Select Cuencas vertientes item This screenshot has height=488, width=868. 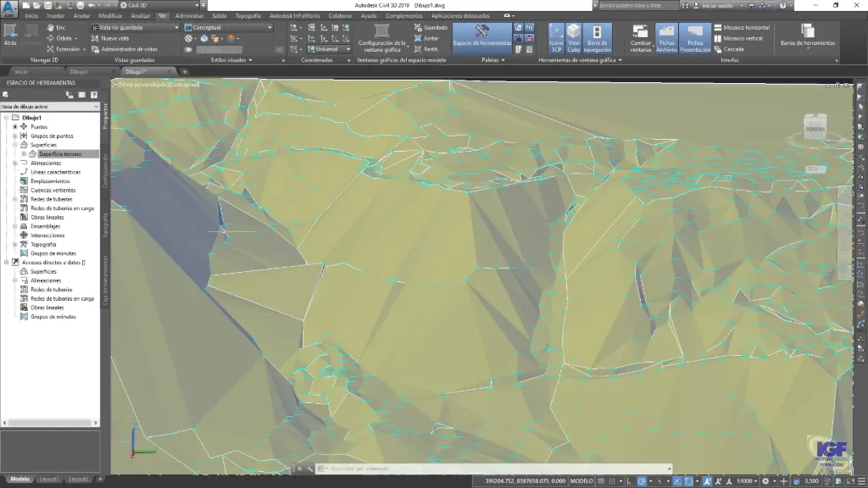[x=53, y=190]
